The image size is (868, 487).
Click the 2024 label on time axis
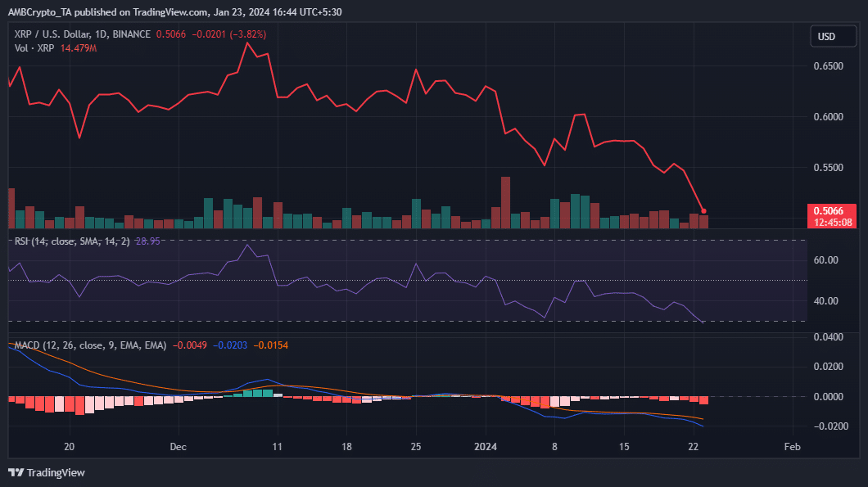tap(486, 447)
